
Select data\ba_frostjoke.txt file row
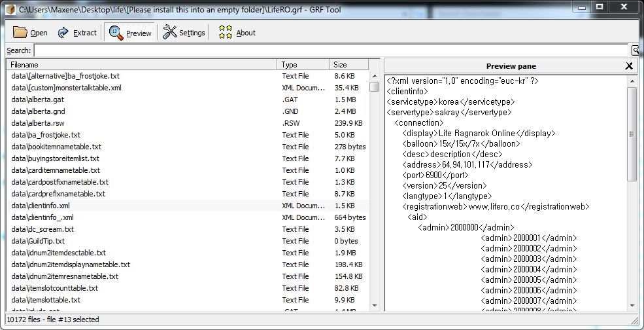[x=188, y=135]
